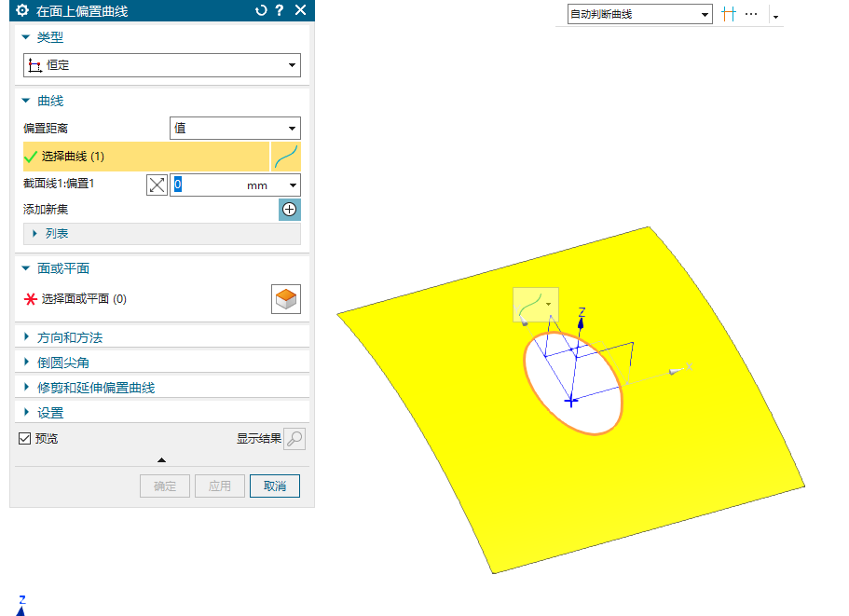Click the 取消 button

pyautogui.click(x=275, y=486)
